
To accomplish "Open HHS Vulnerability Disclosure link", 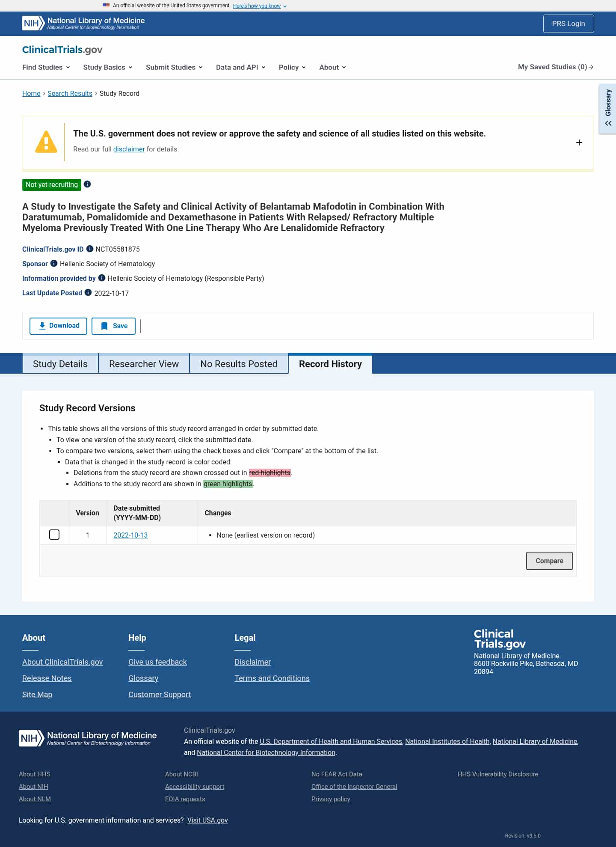I will tap(498, 774).
